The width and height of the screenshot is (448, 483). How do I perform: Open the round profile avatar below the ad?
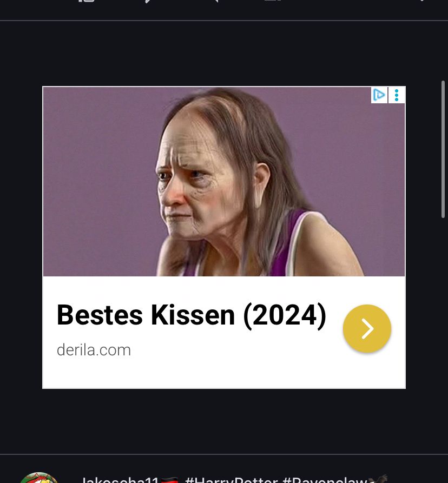click(x=38, y=478)
